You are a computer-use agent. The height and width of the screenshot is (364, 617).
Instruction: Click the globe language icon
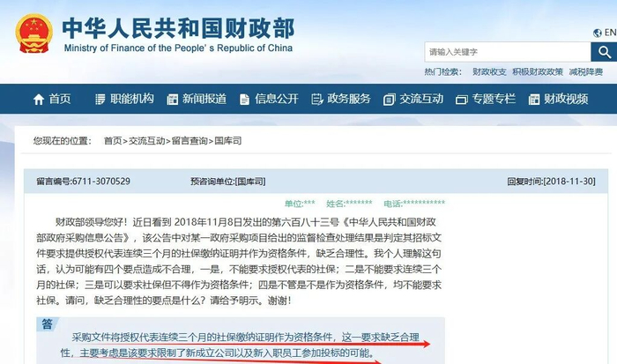pos(598,33)
